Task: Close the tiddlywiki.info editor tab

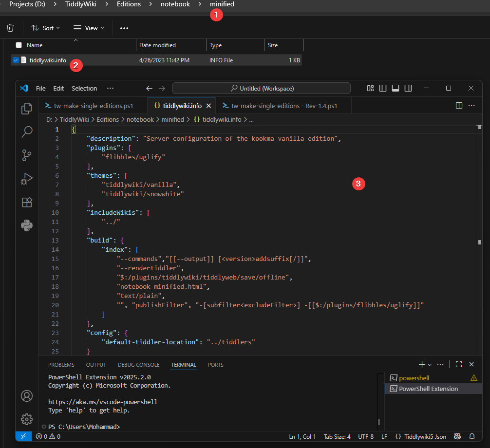Action: (209, 106)
